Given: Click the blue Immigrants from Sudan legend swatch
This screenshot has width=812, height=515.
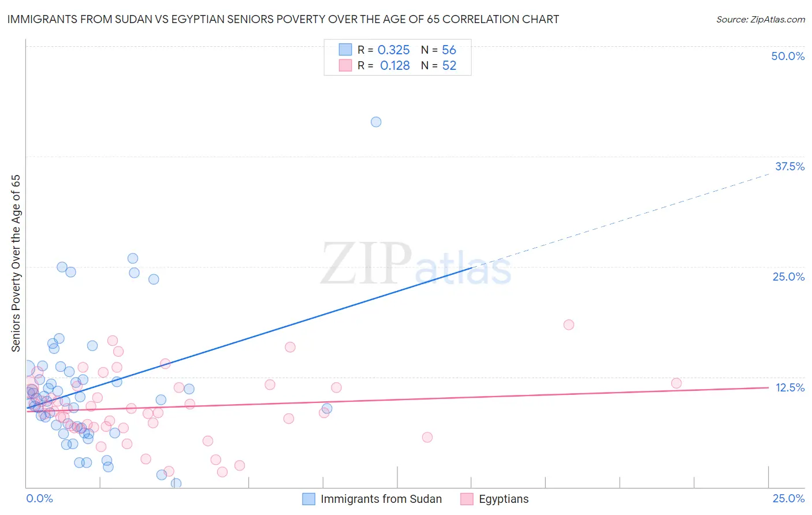Looking at the screenshot, I should pyautogui.click(x=309, y=499).
